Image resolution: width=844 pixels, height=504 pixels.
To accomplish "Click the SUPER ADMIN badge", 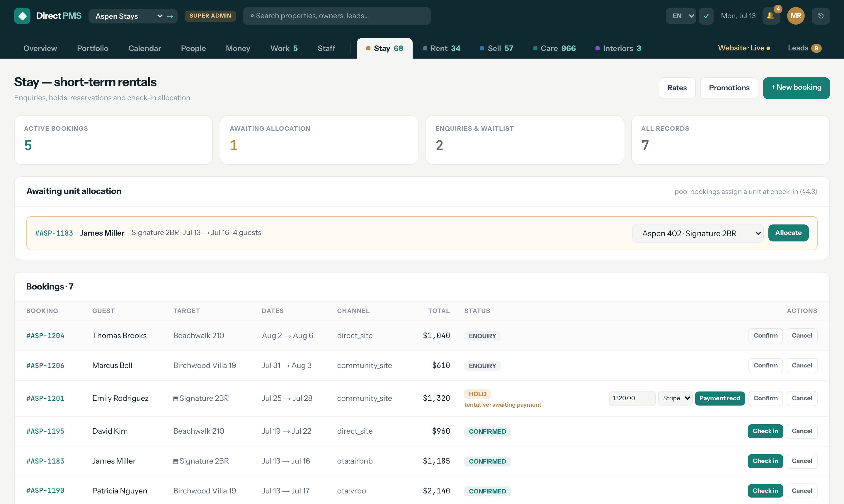I will (x=210, y=16).
